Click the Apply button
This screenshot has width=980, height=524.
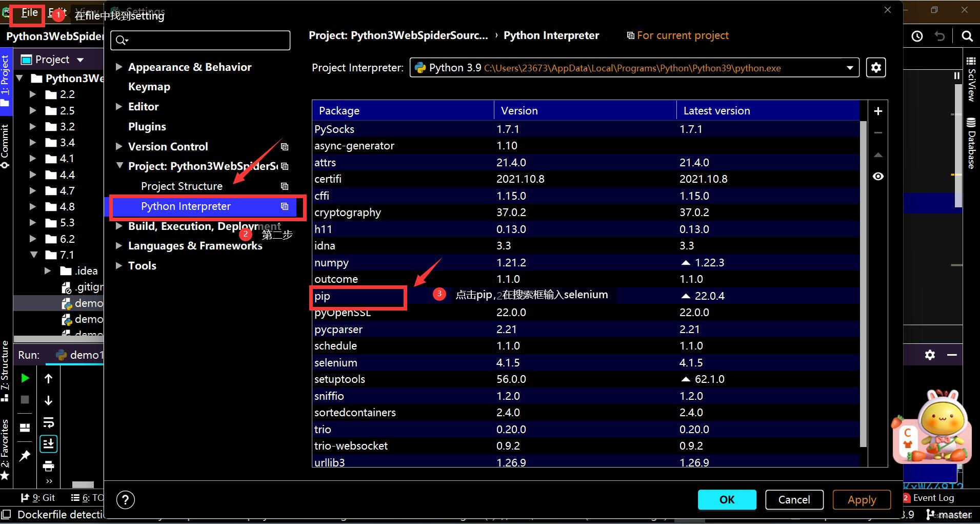[x=862, y=499]
